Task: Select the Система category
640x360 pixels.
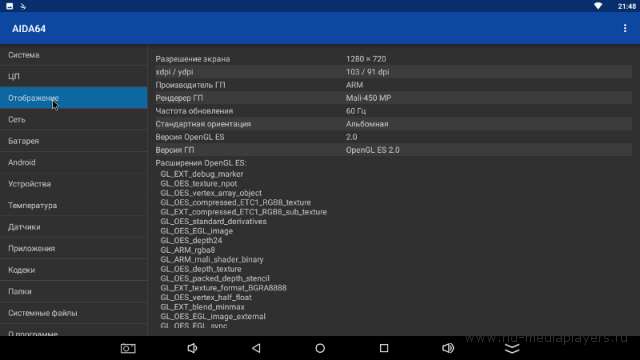Action: tap(73, 55)
